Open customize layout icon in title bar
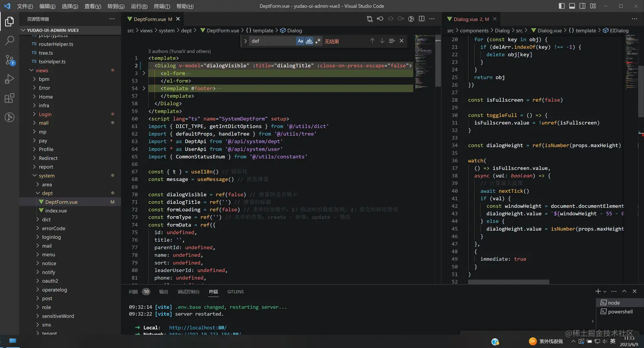The width and height of the screenshot is (644, 348). 593,6
